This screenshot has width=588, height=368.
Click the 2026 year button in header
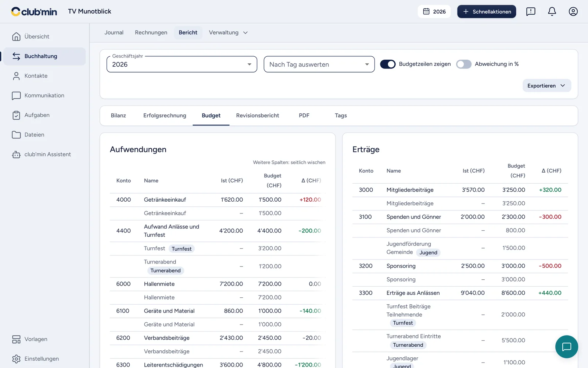coord(434,11)
